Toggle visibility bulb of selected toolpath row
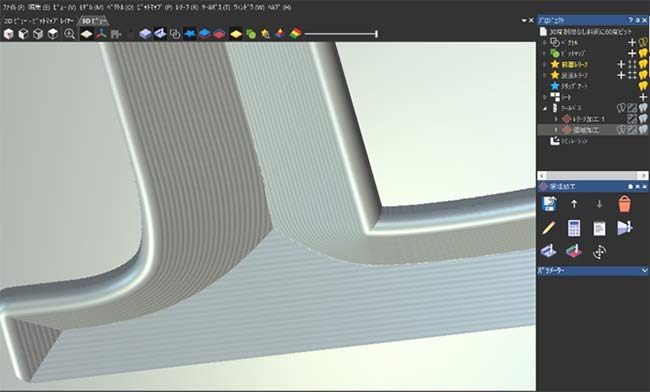Image resolution: width=650 pixels, height=392 pixels. click(x=643, y=130)
